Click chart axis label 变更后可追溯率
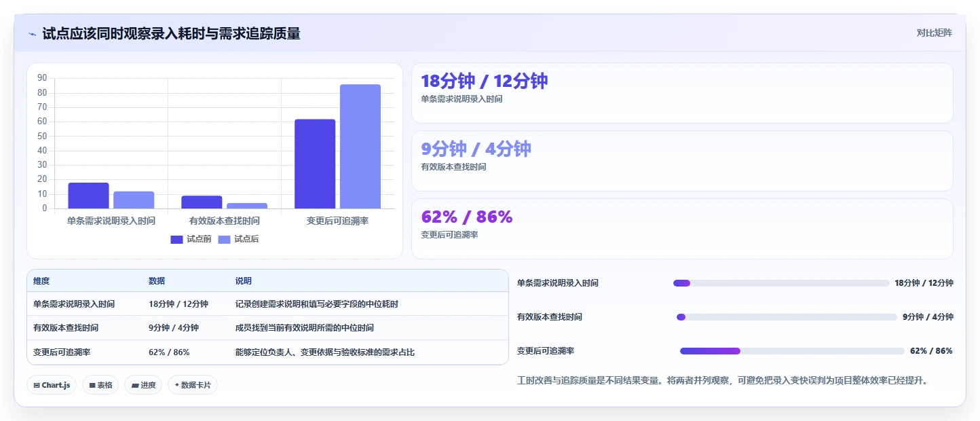The height and width of the screenshot is (421, 980). click(x=338, y=221)
